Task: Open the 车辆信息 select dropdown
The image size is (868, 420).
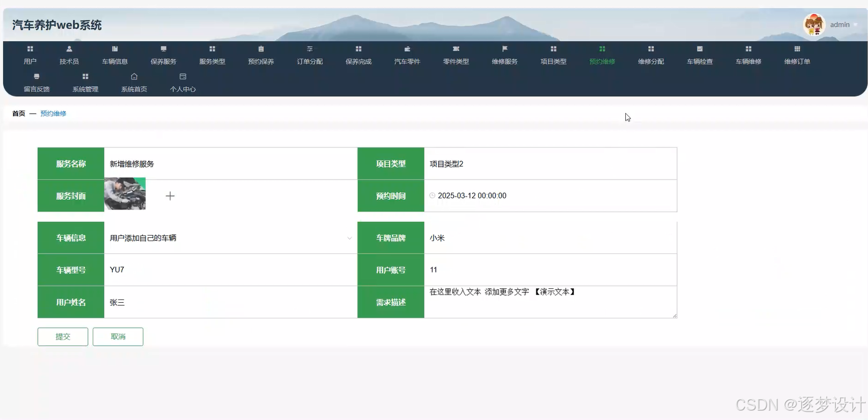Action: [230, 238]
